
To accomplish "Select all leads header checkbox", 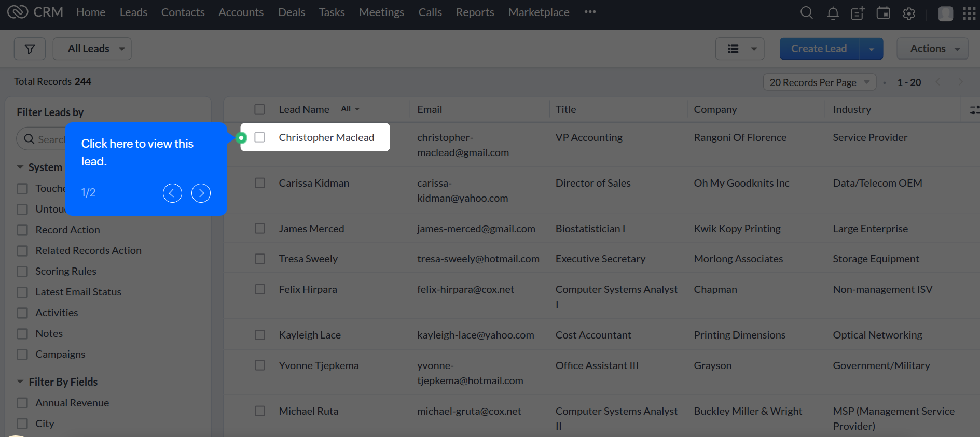I will point(260,109).
